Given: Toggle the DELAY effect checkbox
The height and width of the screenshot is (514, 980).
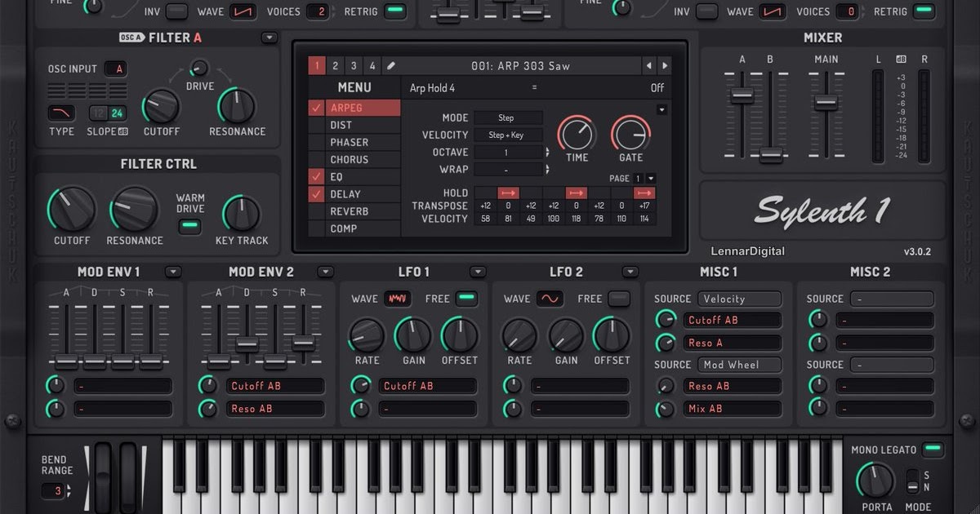Looking at the screenshot, I should tap(316, 194).
